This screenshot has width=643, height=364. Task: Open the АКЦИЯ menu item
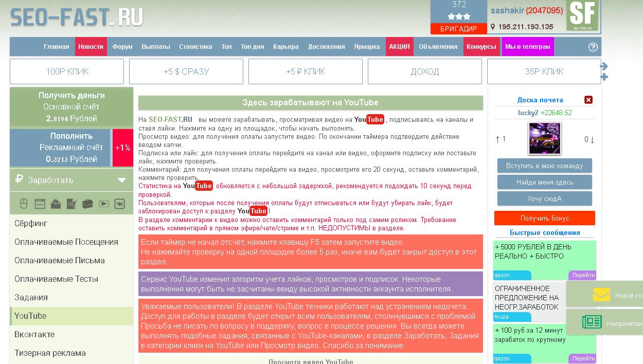point(400,46)
